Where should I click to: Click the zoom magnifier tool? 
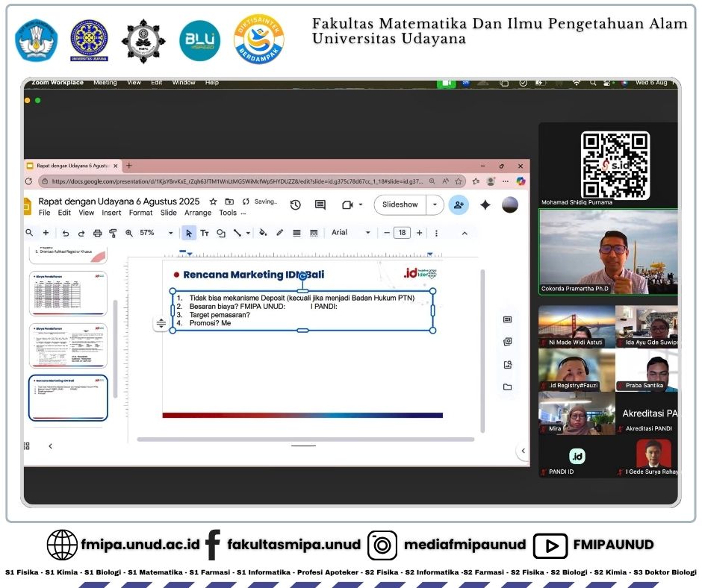coord(129,233)
